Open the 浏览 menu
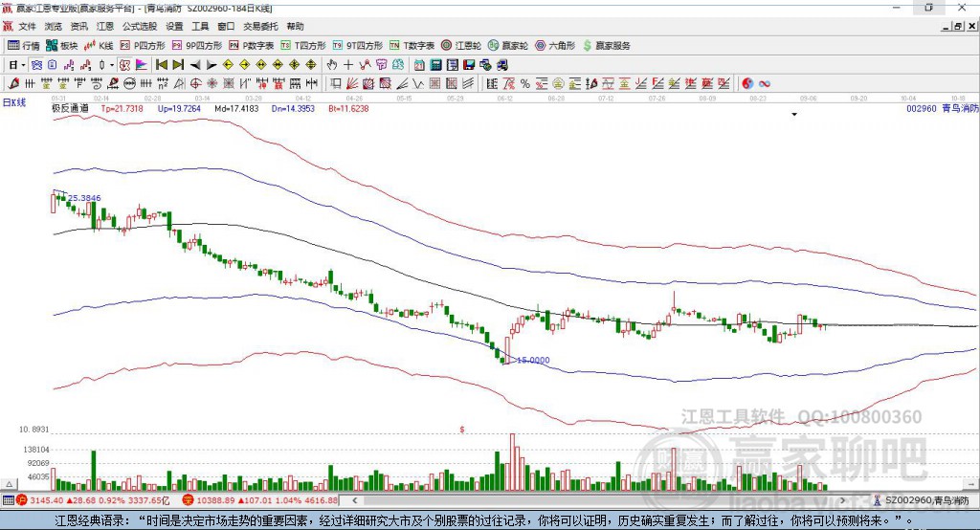The image size is (980, 530). point(54,26)
